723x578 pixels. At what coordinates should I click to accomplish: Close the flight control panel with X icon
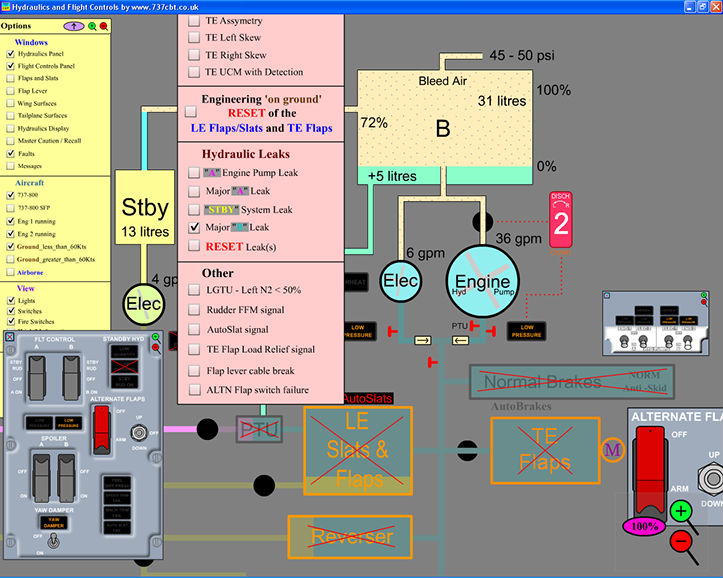click(10, 339)
